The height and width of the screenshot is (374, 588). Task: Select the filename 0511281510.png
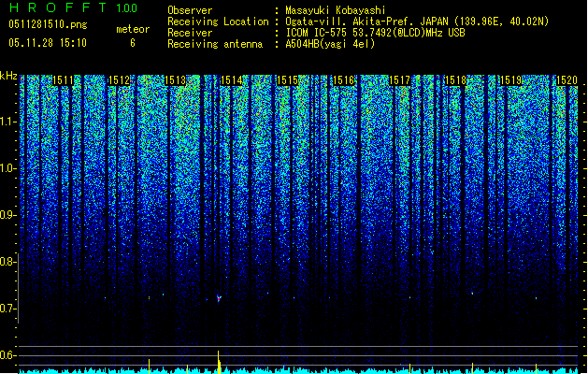[48, 24]
